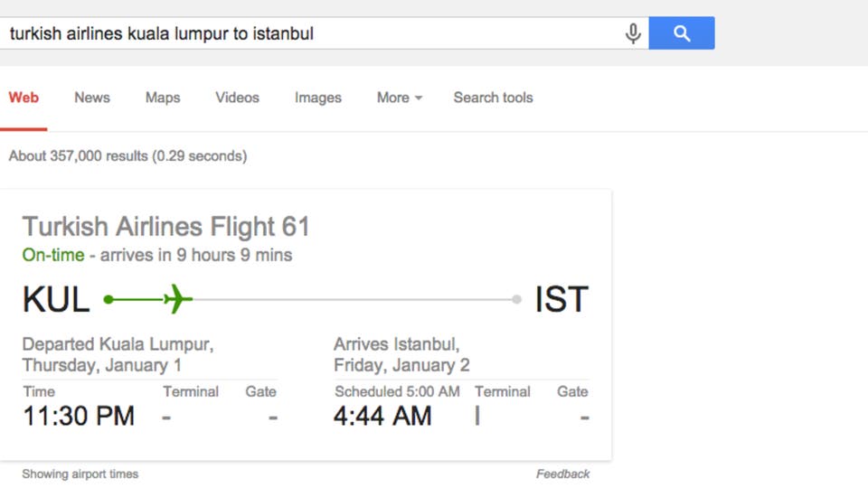Open Search tools options

[494, 98]
